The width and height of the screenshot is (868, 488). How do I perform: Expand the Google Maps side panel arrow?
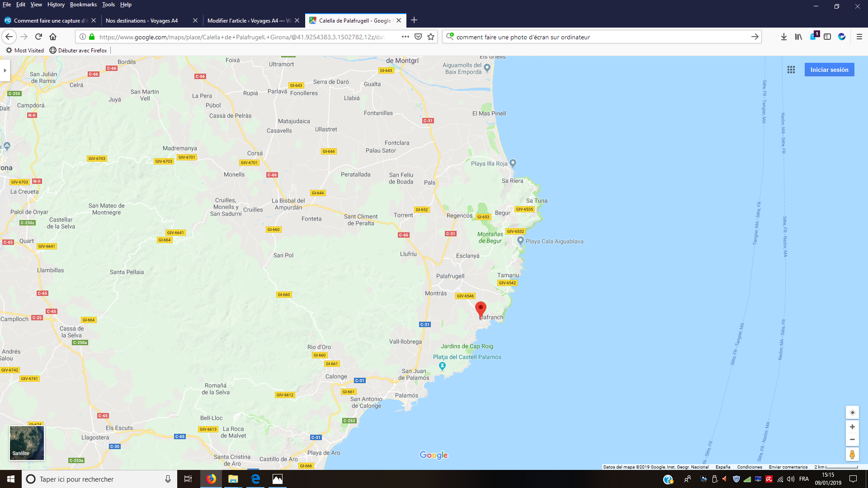5,70
